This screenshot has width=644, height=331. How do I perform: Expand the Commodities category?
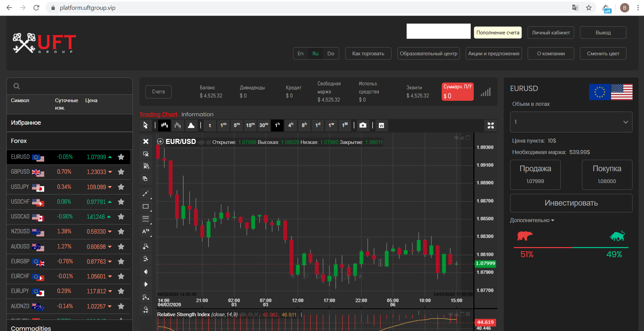point(69,328)
